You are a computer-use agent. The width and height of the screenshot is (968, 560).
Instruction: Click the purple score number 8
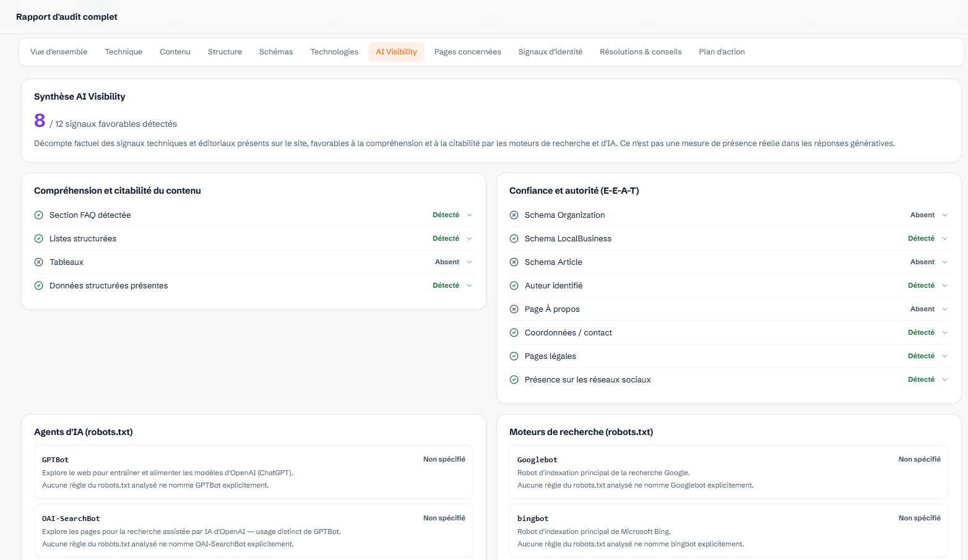click(x=40, y=121)
